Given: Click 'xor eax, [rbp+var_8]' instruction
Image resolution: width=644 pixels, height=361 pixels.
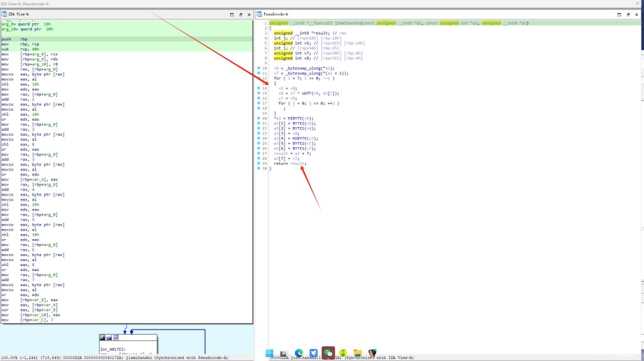Looking at the screenshot, I should [x=30, y=310].
